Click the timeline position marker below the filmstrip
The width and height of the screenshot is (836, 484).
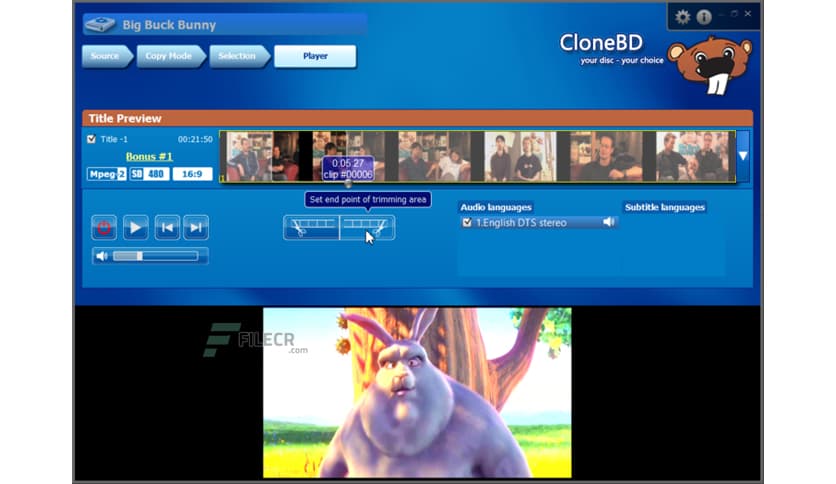[x=348, y=184]
